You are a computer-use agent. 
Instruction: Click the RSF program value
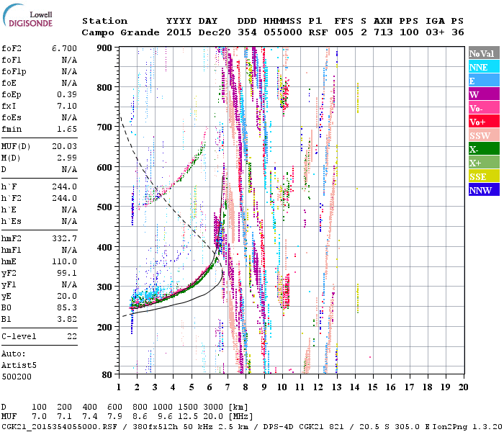point(318,32)
